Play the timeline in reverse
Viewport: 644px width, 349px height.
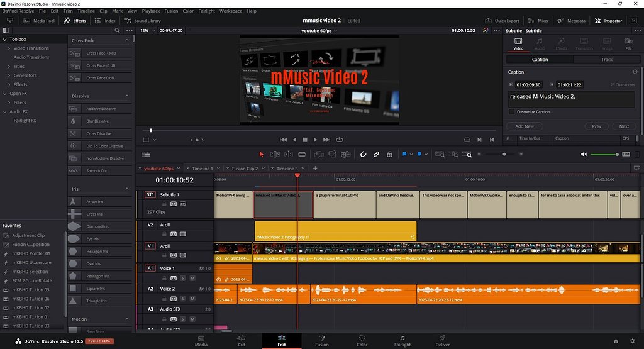point(294,140)
